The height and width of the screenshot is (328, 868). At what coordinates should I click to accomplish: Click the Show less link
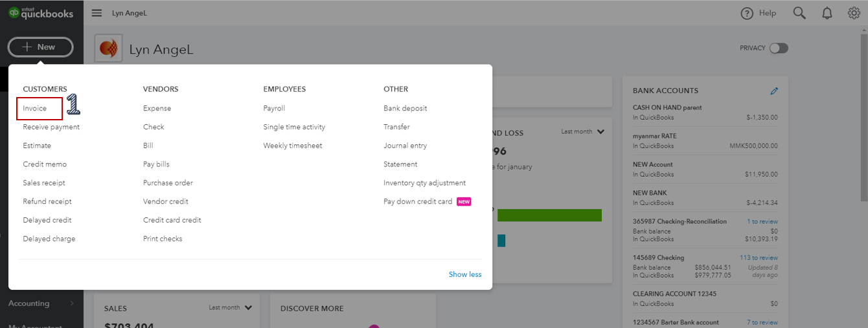click(x=465, y=274)
